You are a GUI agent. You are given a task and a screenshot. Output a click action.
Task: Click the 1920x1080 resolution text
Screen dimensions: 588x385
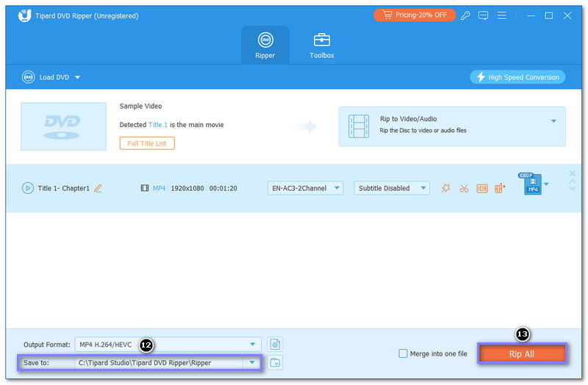[187, 188]
